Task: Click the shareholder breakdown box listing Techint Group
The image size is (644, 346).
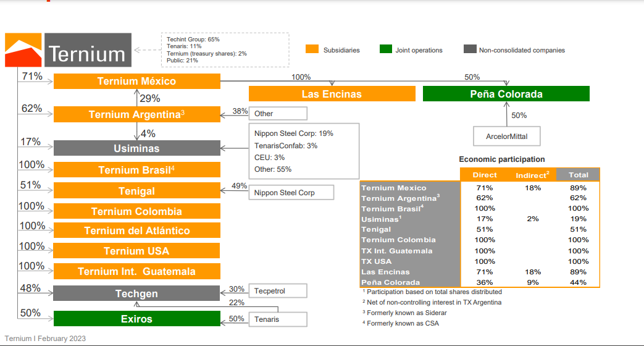Action: 225,50
